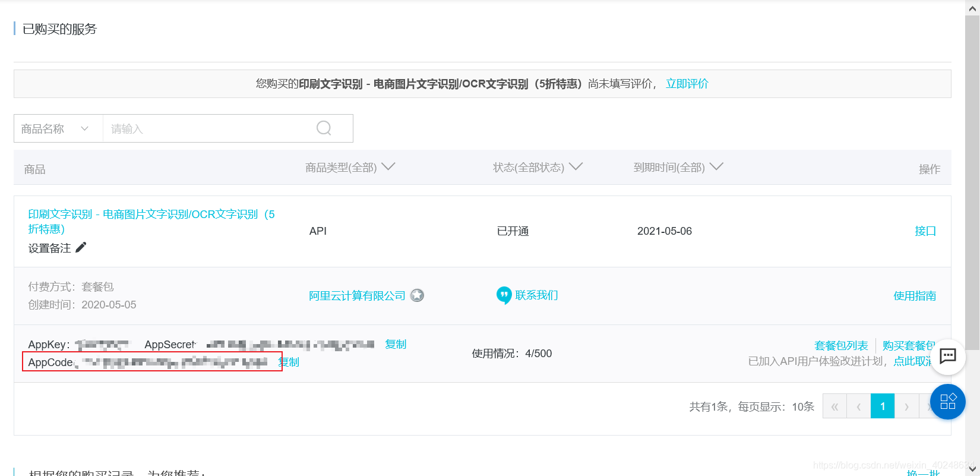Click the 创建时间: 2020-05-05 text

82,304
